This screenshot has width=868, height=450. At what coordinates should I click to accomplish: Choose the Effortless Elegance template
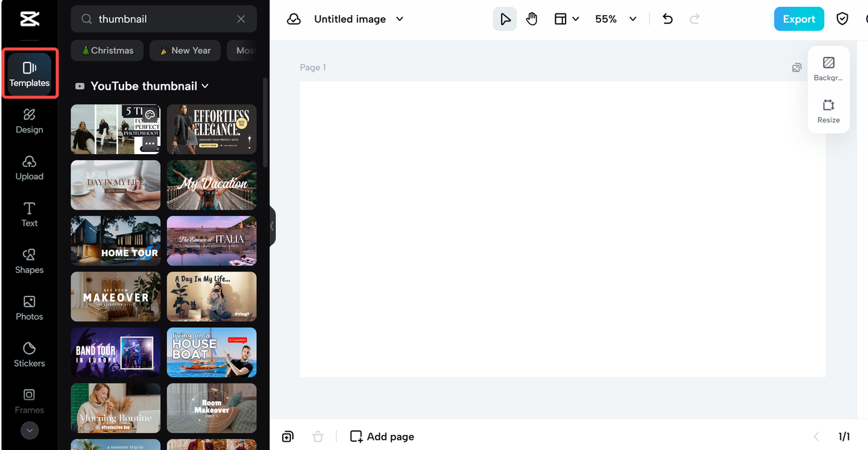coord(212,130)
